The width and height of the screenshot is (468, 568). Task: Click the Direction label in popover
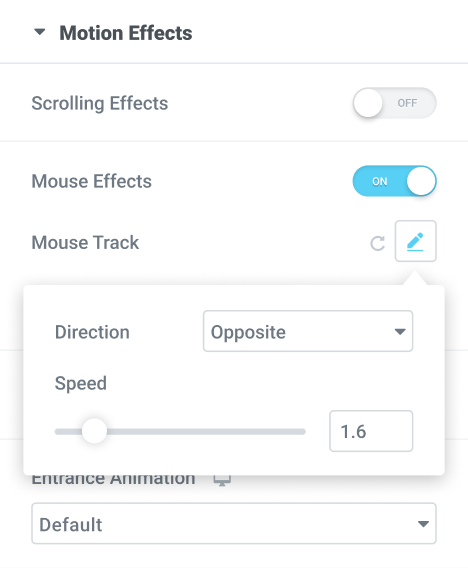tap(92, 332)
